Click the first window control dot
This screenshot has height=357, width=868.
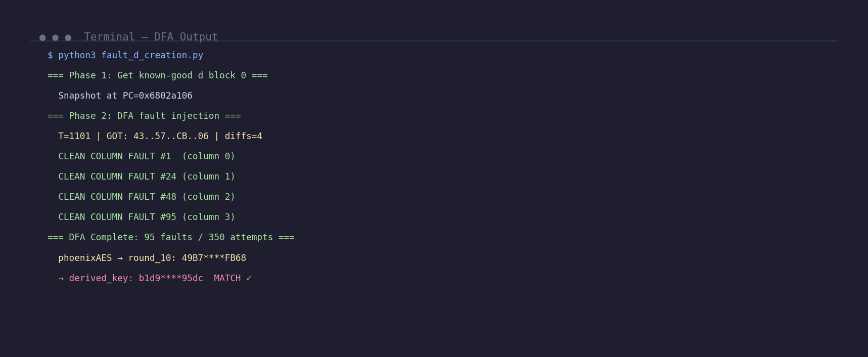tap(42, 37)
